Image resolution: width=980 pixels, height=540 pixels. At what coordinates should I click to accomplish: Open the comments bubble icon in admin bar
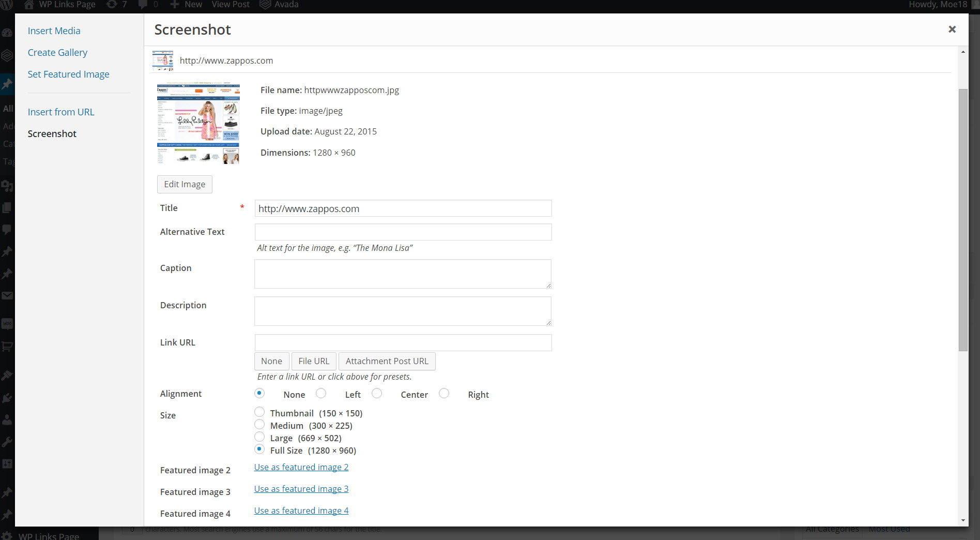(143, 5)
